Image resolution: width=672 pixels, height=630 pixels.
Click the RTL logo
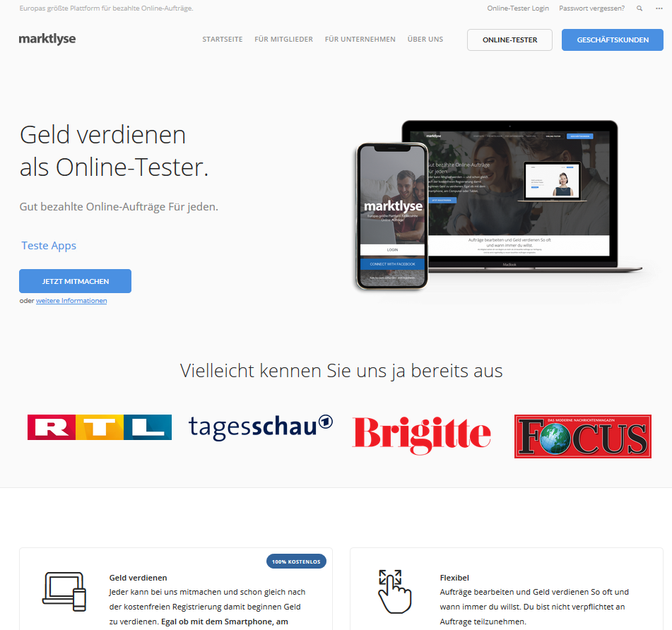tap(100, 427)
